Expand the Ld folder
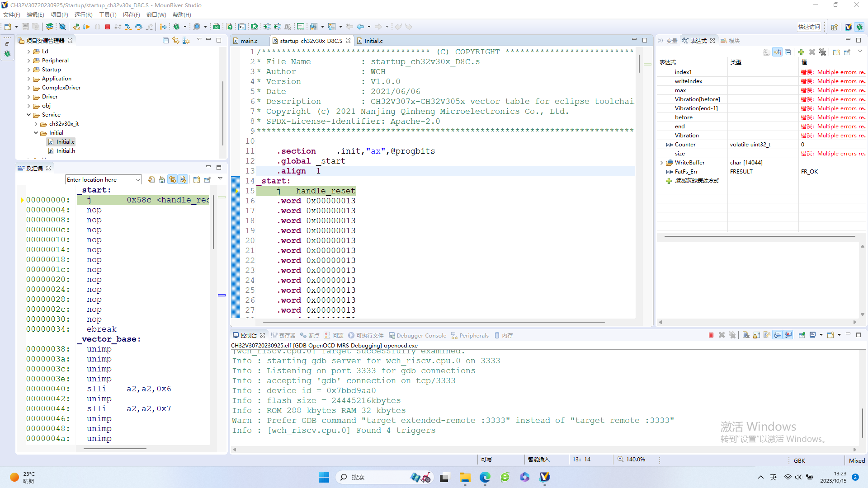The image size is (868, 488). pos(28,52)
